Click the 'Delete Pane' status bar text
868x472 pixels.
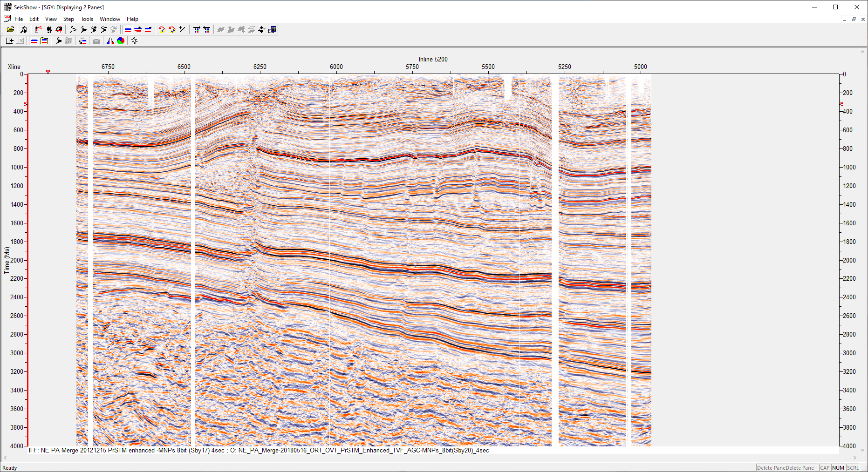point(786,468)
